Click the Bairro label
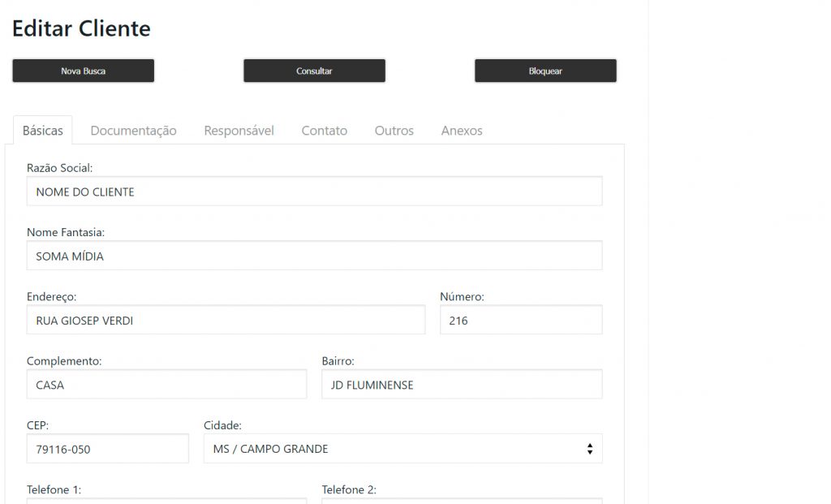 point(338,361)
